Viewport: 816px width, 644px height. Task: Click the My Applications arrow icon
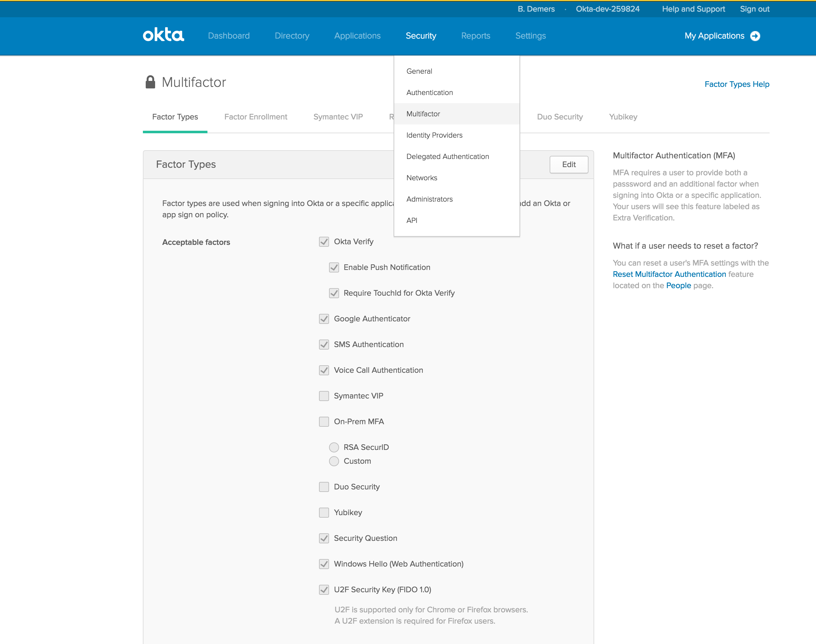coord(755,36)
